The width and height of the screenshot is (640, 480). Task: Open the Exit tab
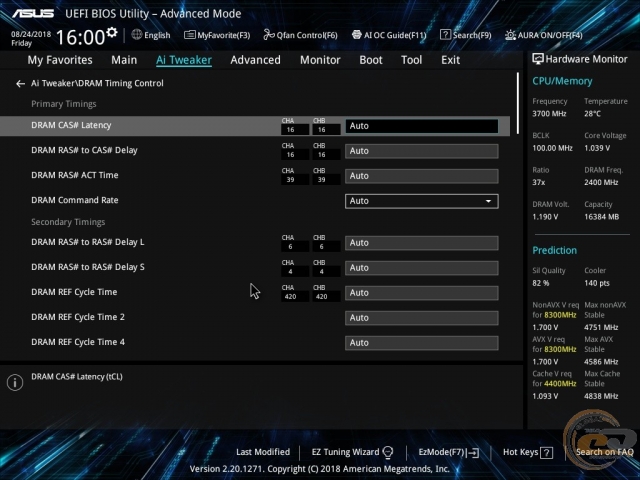point(450,60)
